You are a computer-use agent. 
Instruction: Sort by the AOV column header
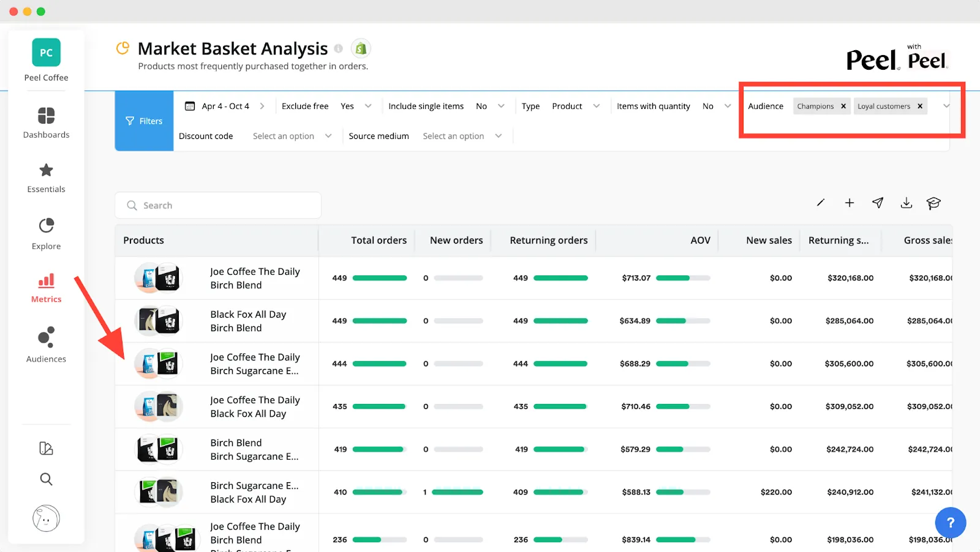[700, 241]
